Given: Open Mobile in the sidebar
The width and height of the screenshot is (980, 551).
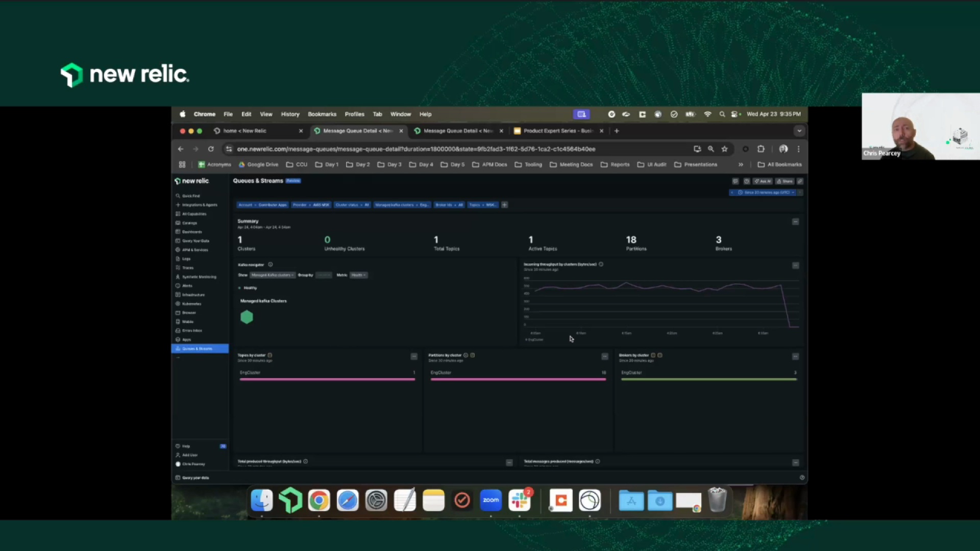Looking at the screenshot, I should [185, 322].
